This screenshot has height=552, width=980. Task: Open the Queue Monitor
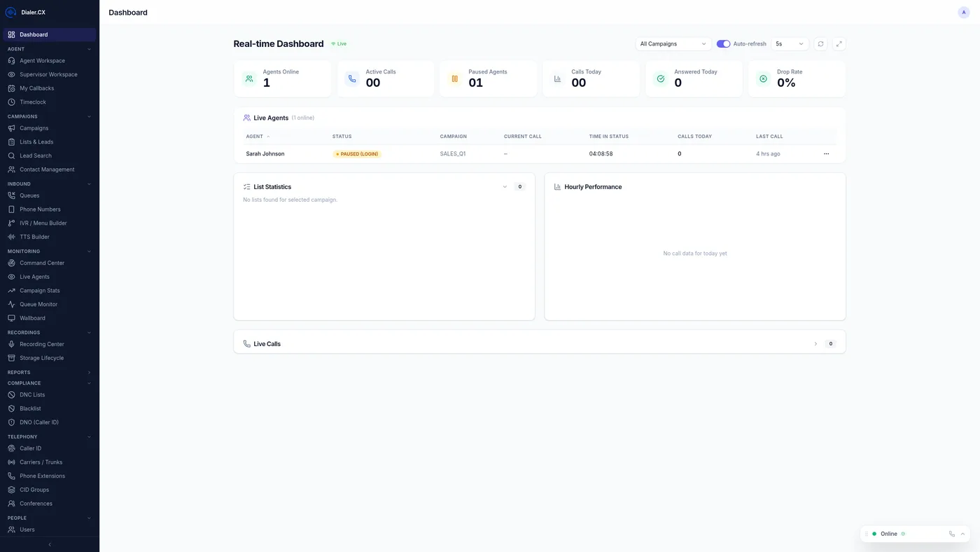point(38,304)
